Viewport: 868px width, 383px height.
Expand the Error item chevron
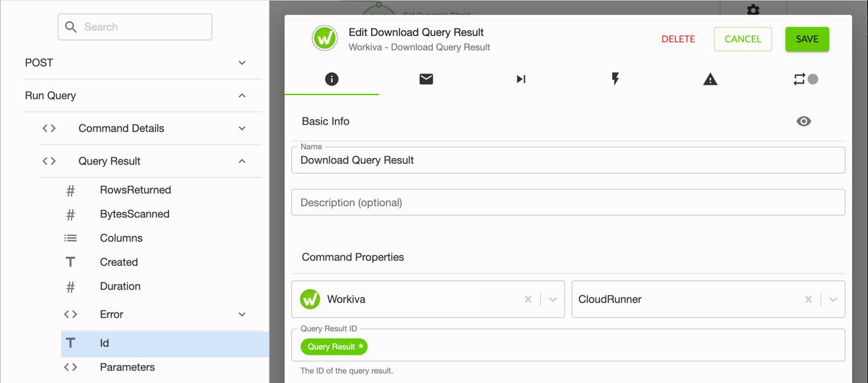242,314
